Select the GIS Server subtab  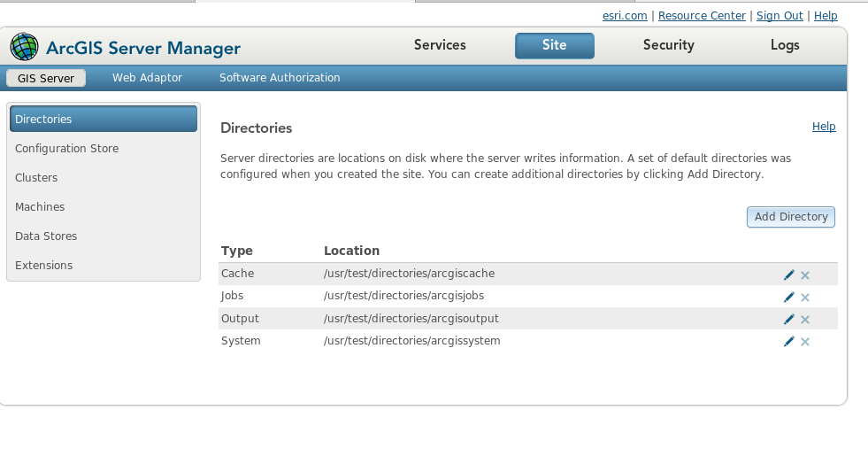pos(46,78)
